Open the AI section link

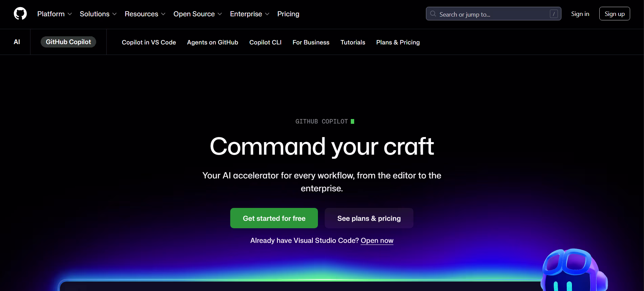tap(17, 42)
